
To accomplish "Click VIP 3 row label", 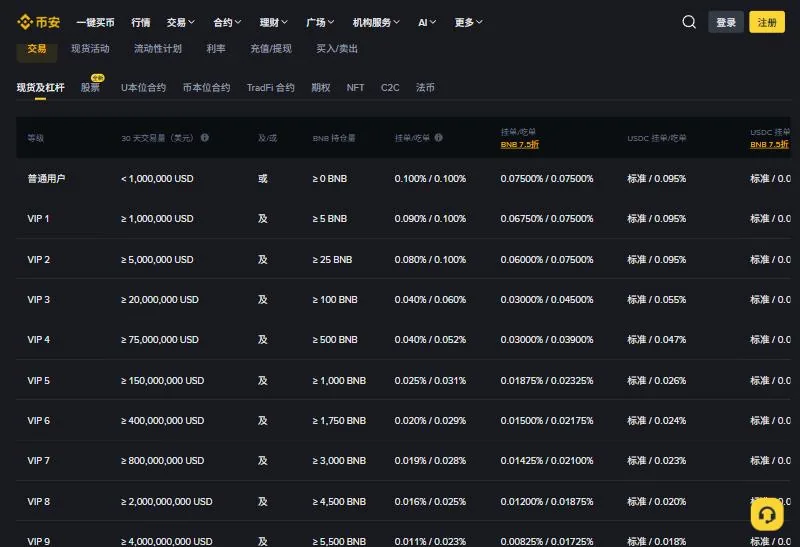I will click(39, 300).
